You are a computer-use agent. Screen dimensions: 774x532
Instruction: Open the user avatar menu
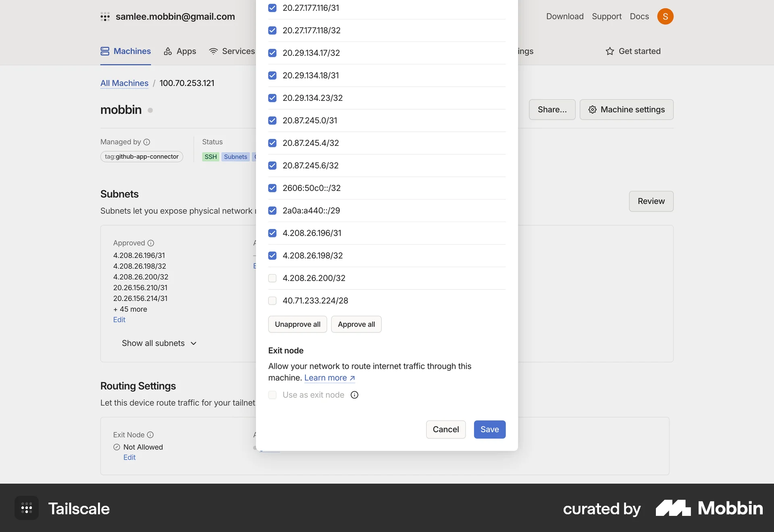(x=666, y=16)
